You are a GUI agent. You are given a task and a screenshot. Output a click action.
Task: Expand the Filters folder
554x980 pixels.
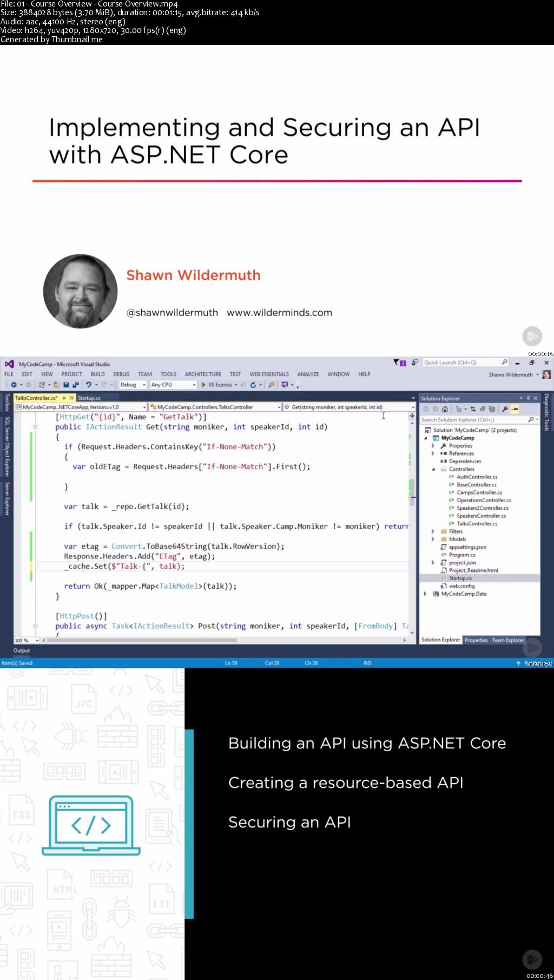tap(433, 531)
